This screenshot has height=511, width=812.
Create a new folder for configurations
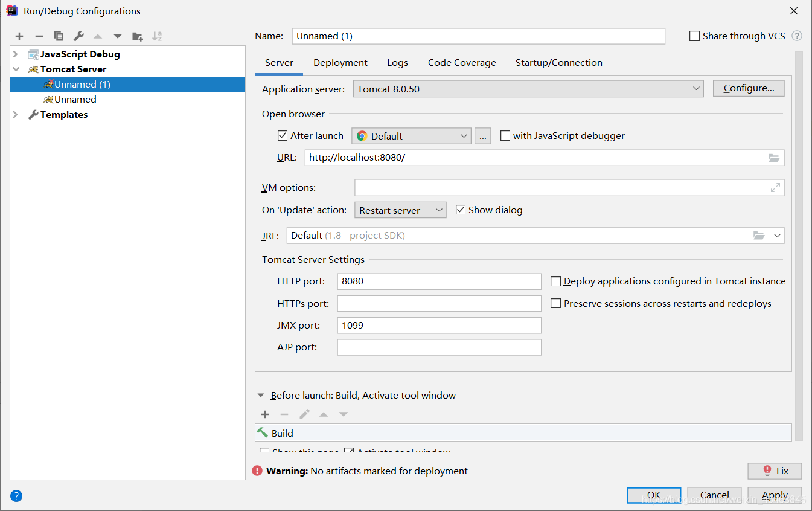click(x=138, y=36)
